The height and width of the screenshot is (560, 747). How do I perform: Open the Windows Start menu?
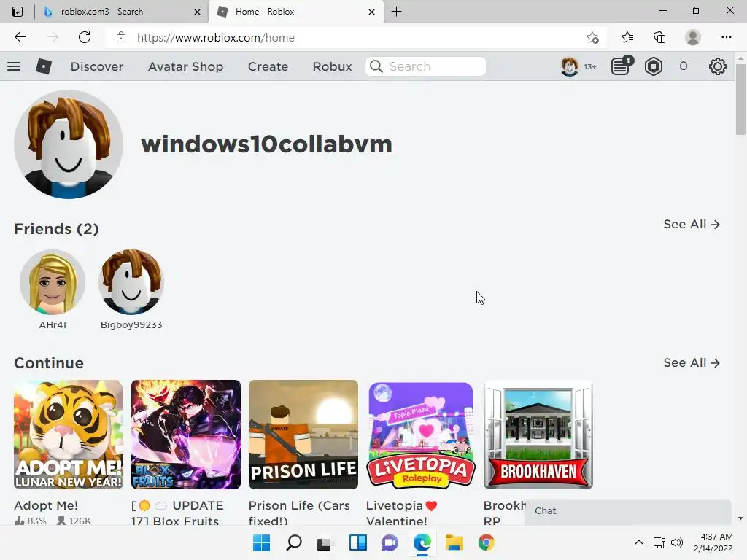[x=261, y=542]
